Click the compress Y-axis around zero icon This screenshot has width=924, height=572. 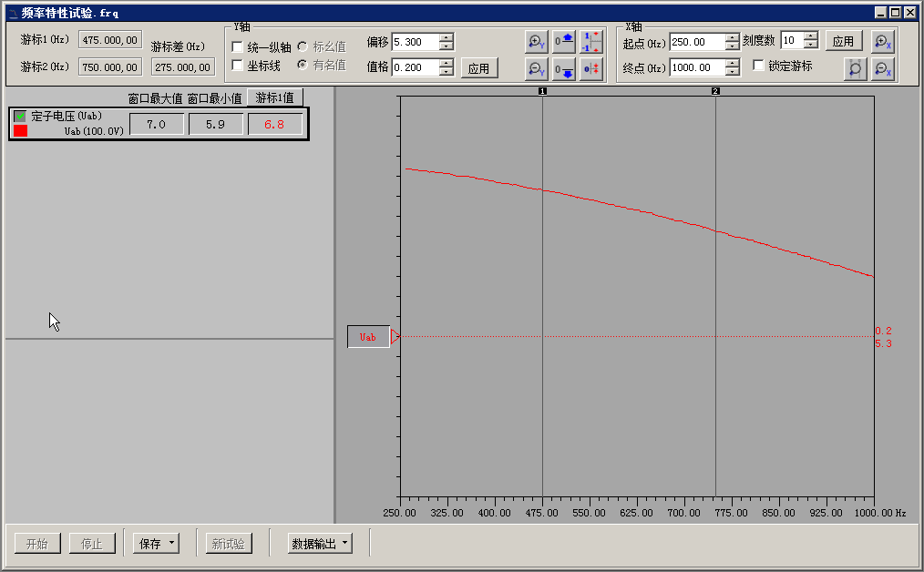(591, 69)
